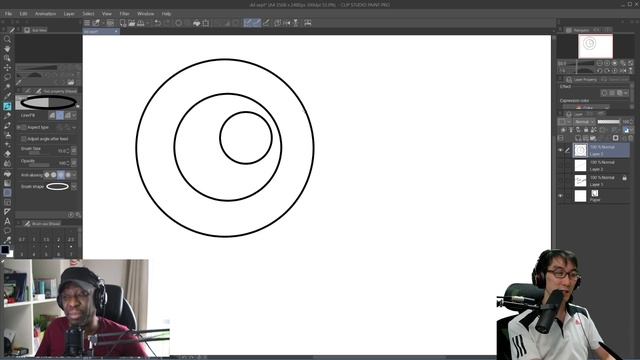Select the Hand move tool
Image resolution: width=640 pixels, height=360 pixels.
[x=7, y=49]
